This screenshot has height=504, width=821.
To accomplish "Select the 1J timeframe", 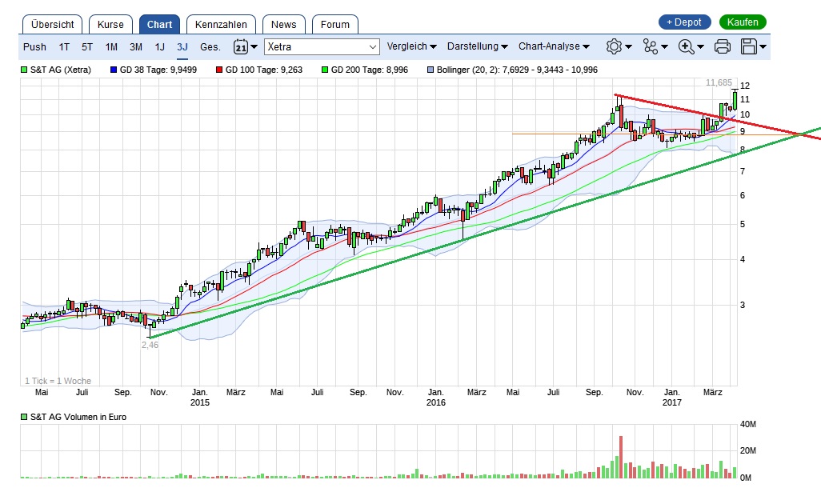I will point(160,47).
